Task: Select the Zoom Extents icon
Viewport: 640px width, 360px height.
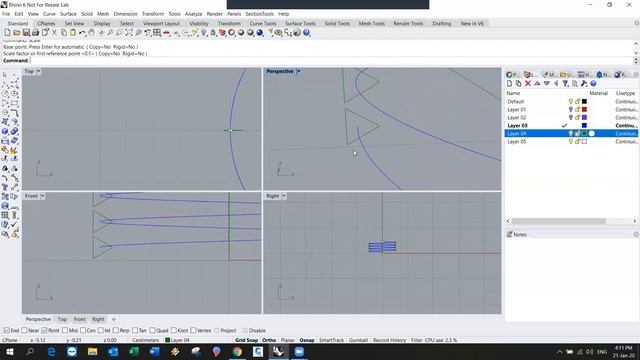Action: [129, 33]
